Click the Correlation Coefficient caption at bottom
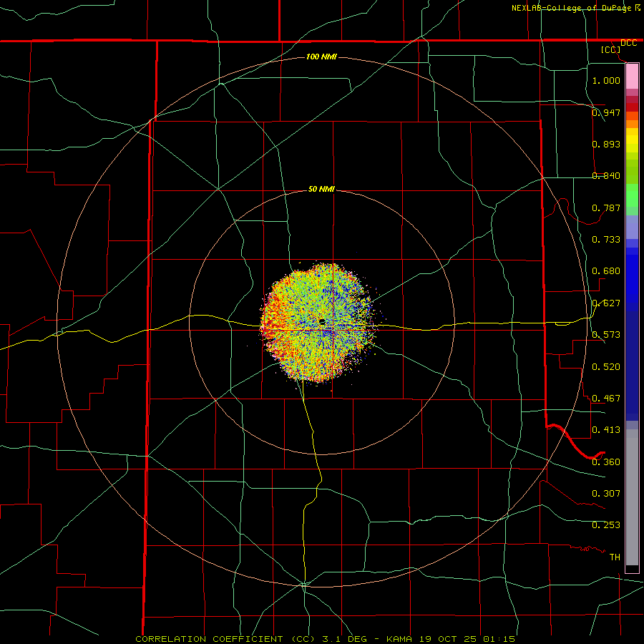644x644 pixels. (x=326, y=639)
